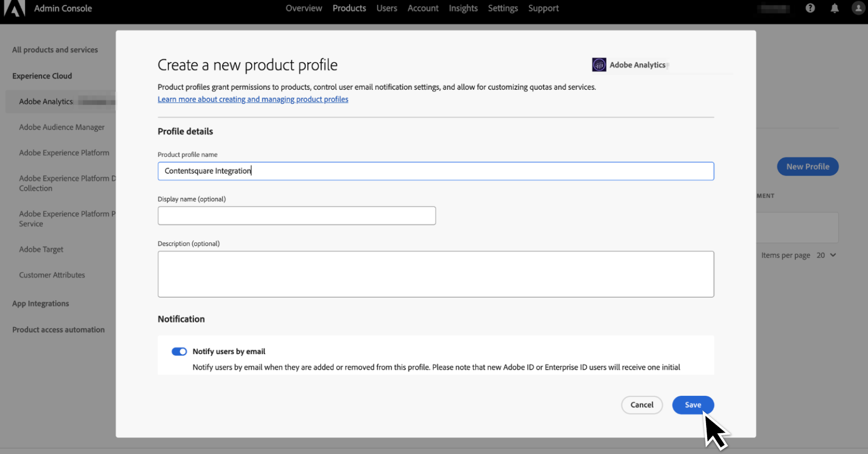Open the Users tab
Viewport: 868px width, 454px height.
386,8
